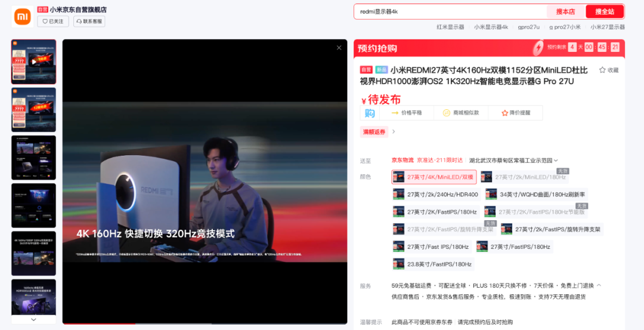Image resolution: width=644 pixels, height=330 pixels.
Task: Click the ¥待发布 price text
Action: [380, 100]
